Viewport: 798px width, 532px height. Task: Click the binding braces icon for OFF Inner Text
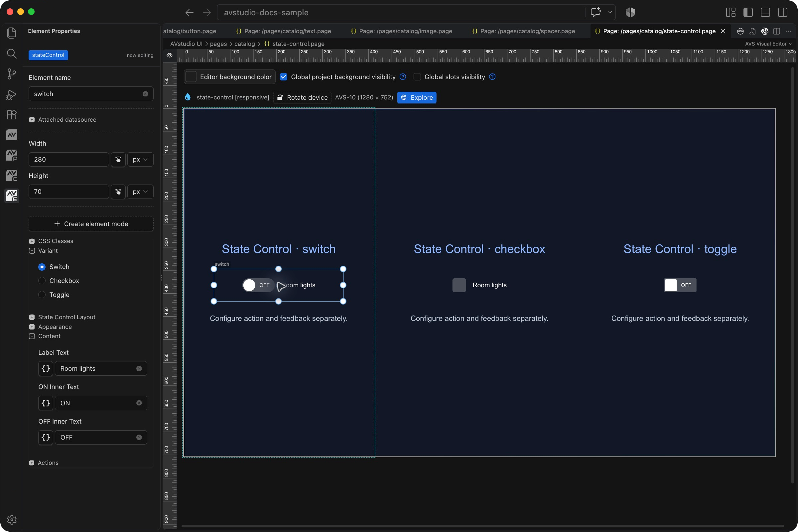[x=46, y=437]
